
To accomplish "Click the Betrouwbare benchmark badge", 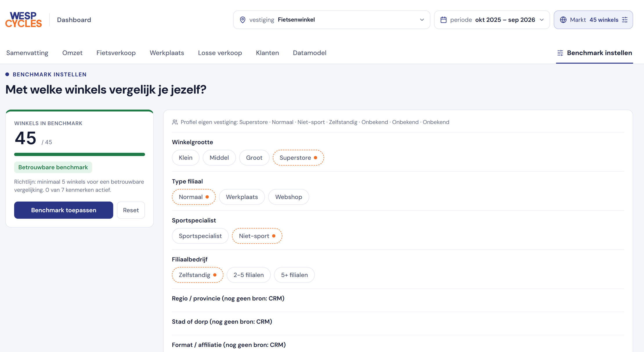I will tap(53, 167).
